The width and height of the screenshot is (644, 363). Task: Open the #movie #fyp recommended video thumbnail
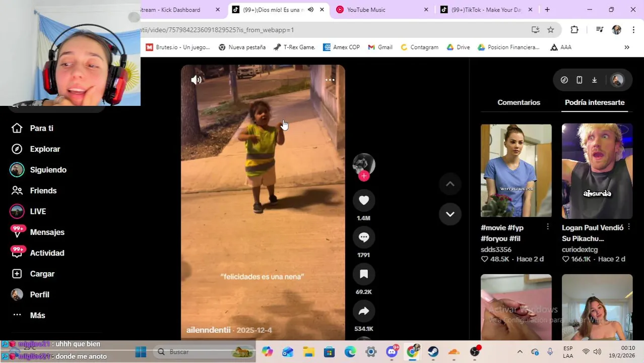(x=516, y=171)
